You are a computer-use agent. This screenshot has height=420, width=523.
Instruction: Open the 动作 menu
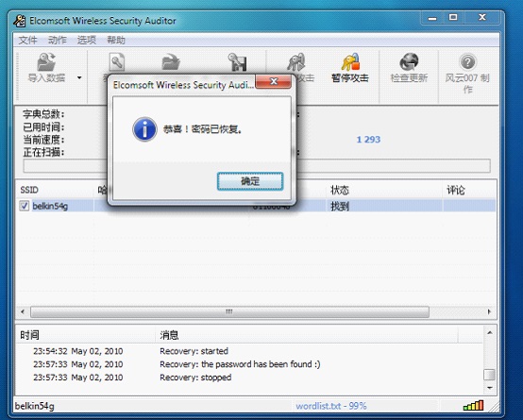click(58, 40)
